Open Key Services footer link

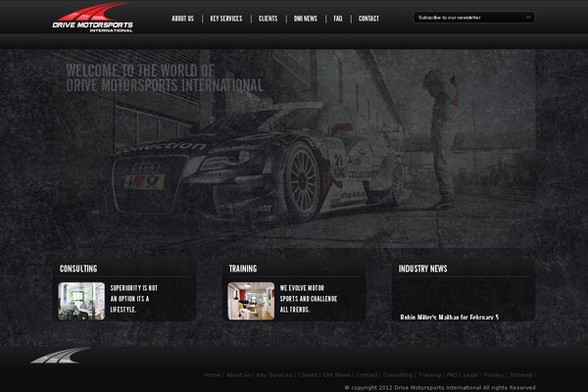tap(274, 374)
